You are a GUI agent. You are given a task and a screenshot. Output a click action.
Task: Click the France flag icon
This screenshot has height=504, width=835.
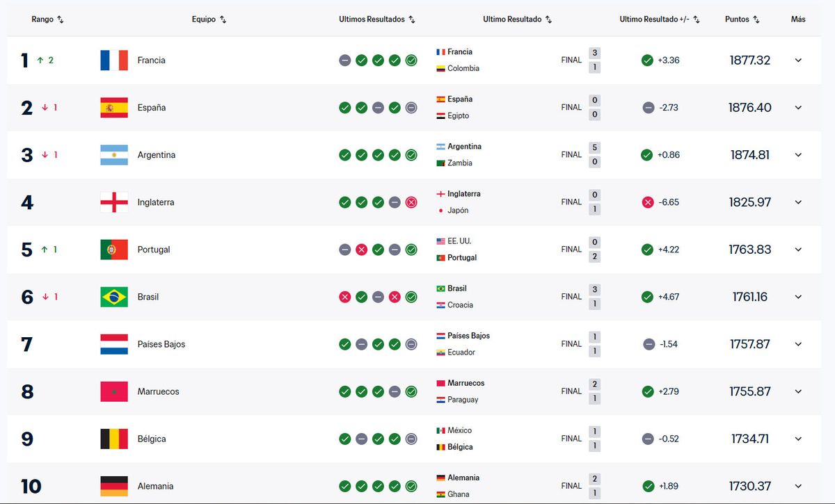pyautogui.click(x=114, y=60)
